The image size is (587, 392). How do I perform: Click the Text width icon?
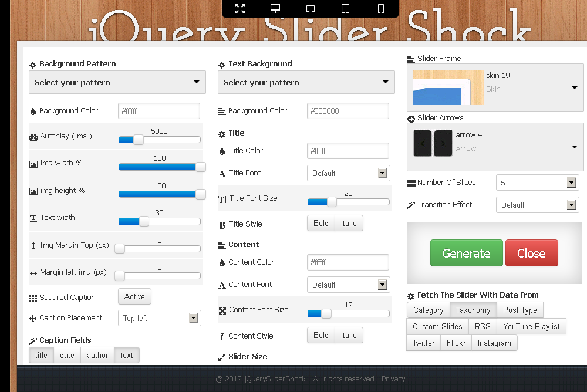tap(33, 219)
